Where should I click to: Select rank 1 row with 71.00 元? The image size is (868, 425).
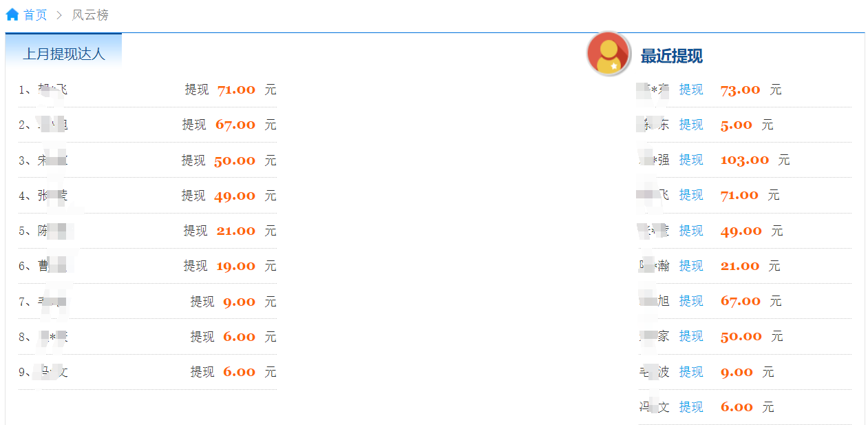[147, 90]
